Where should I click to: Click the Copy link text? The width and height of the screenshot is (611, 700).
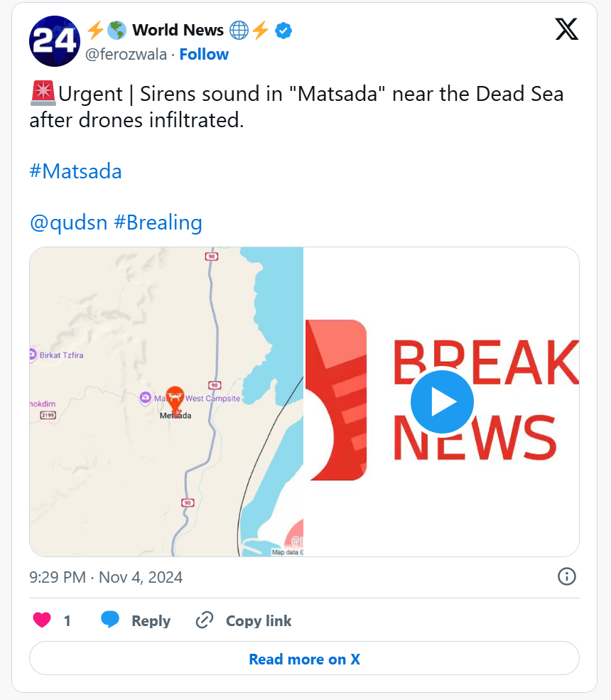pyautogui.click(x=259, y=620)
